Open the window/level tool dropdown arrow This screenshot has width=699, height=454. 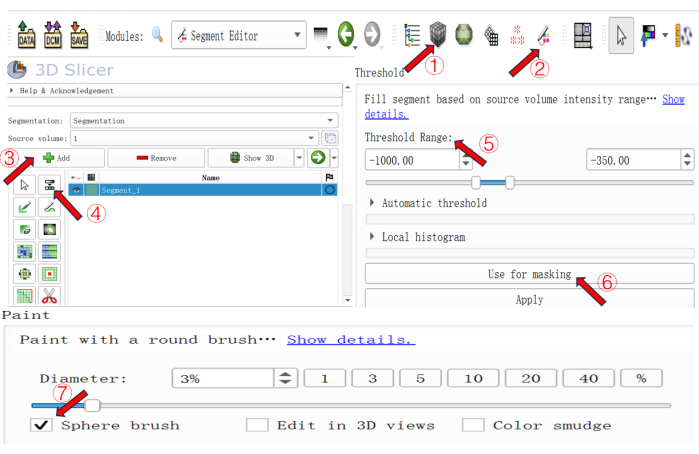pos(665,35)
